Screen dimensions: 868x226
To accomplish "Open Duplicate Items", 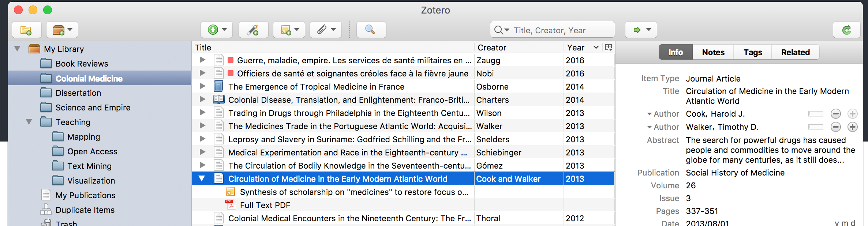I will click(85, 210).
